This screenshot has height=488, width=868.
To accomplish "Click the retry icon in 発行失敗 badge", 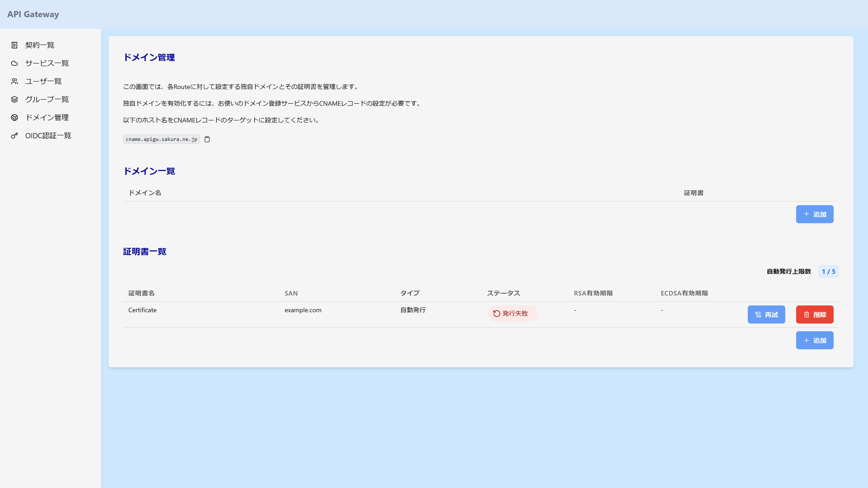I will [496, 314].
